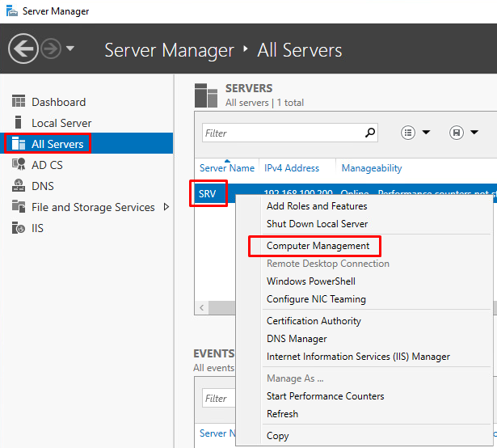This screenshot has width=497, height=448.
Task: Go back with the back arrow button
Action: point(23,49)
